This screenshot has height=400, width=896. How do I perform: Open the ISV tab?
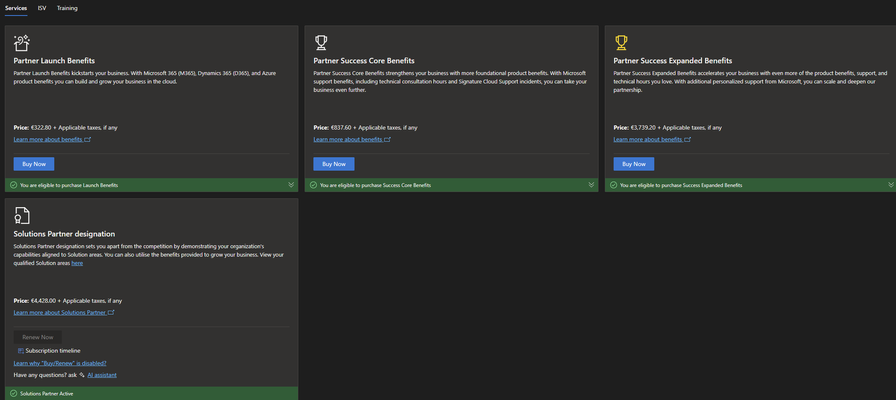(x=42, y=8)
